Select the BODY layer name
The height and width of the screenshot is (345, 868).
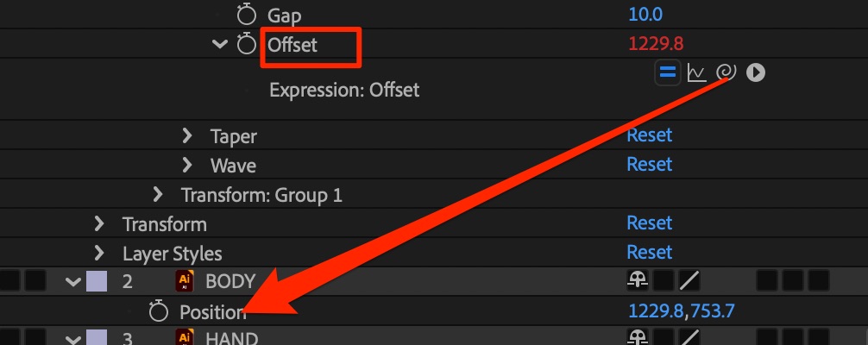230,281
